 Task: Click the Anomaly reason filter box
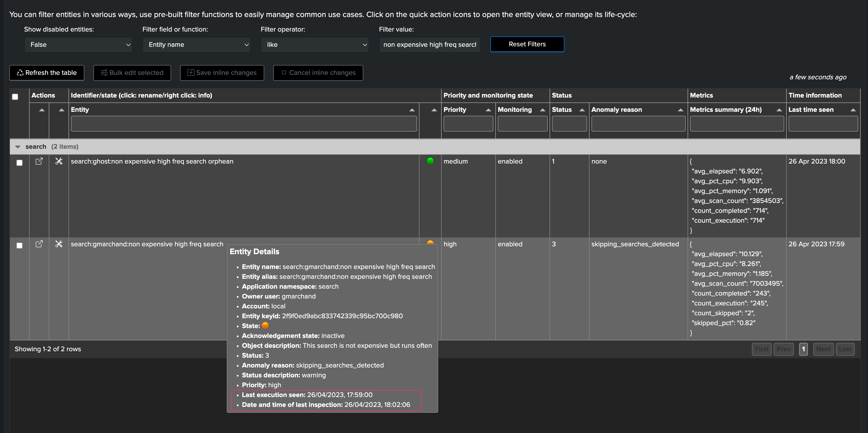click(638, 124)
